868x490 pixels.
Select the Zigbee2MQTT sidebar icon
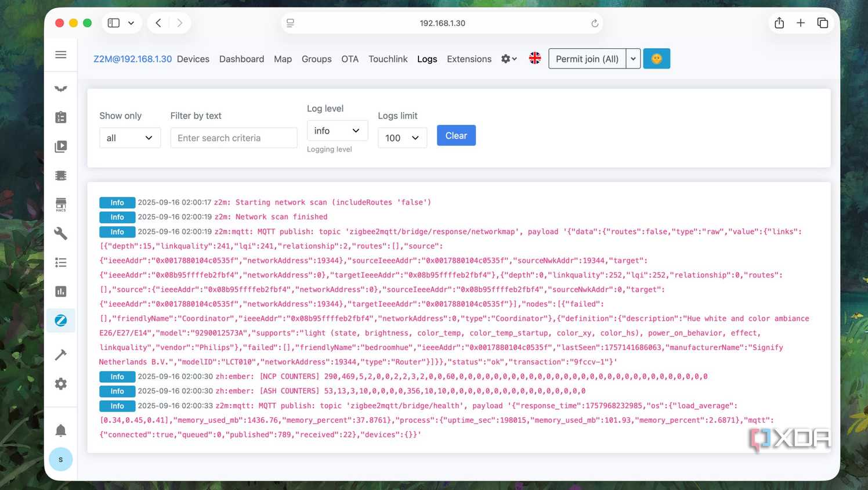[x=60, y=320]
